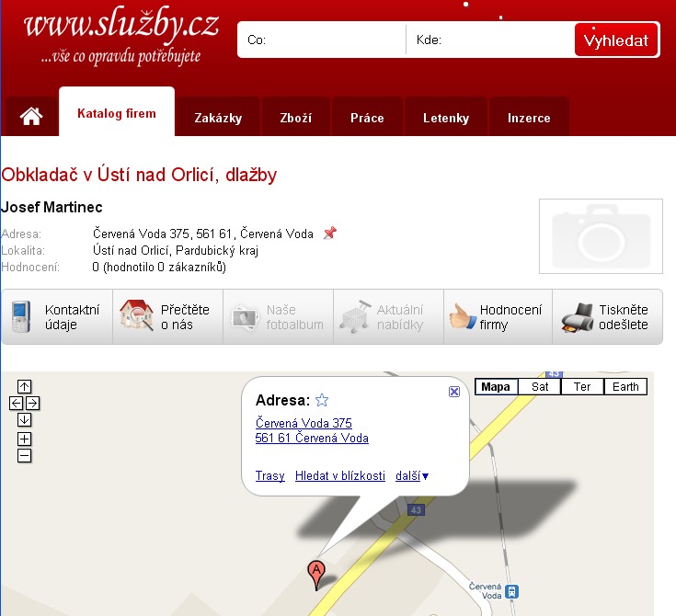Open Hodnocení firmy section
676x616 pixels.
click(x=498, y=317)
